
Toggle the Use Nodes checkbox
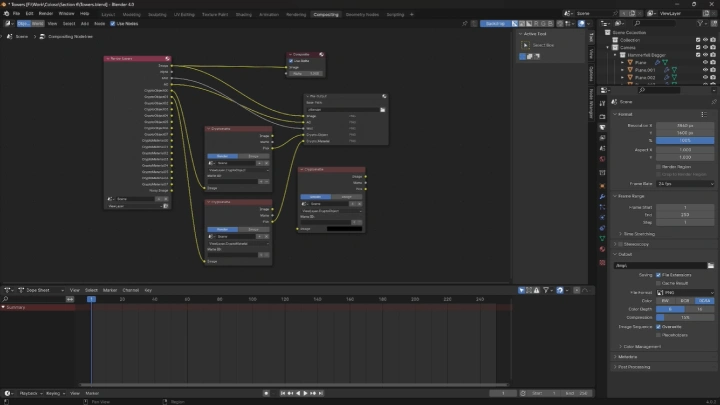(112, 23)
